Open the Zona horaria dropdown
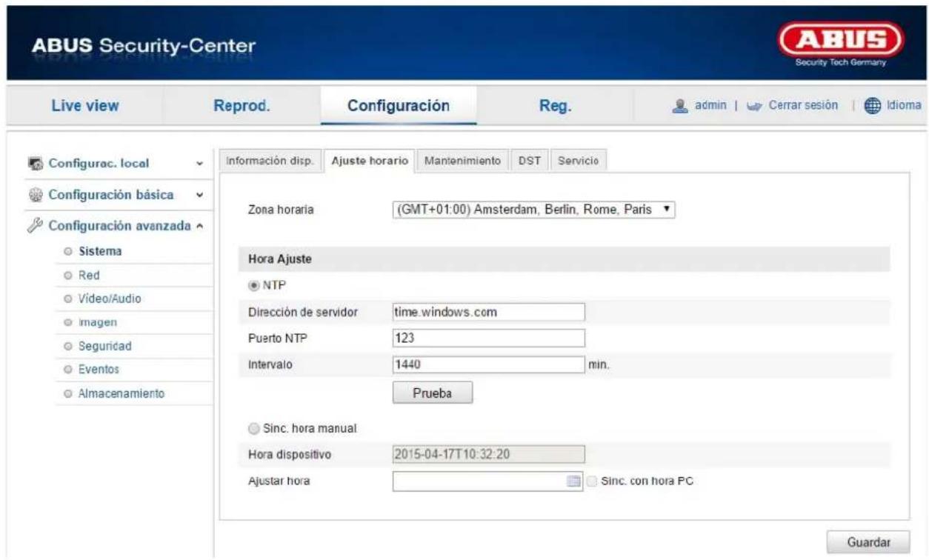929x560 pixels. pos(533,210)
